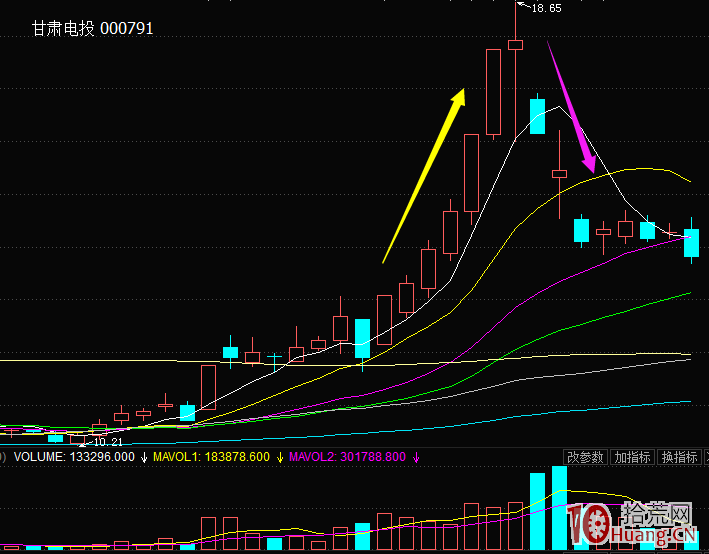Click the down arrow after MAVOL1 value
Viewport: 709px width, 554px height.
(280, 457)
